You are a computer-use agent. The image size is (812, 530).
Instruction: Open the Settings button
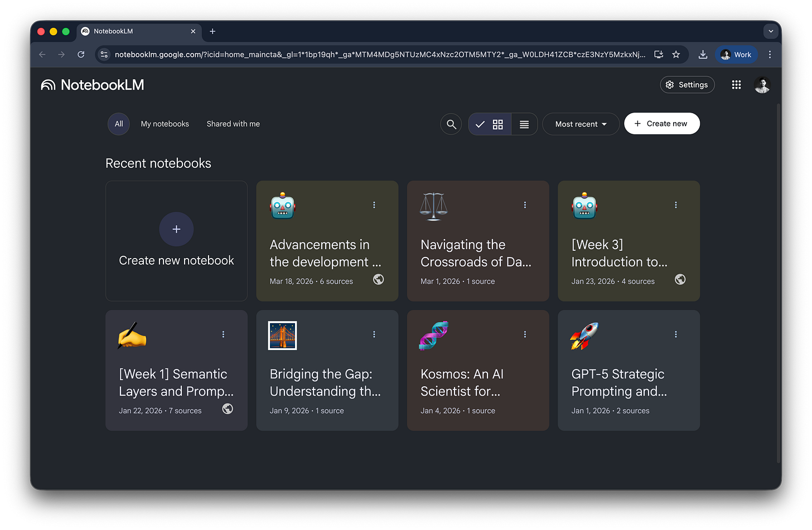click(x=687, y=85)
